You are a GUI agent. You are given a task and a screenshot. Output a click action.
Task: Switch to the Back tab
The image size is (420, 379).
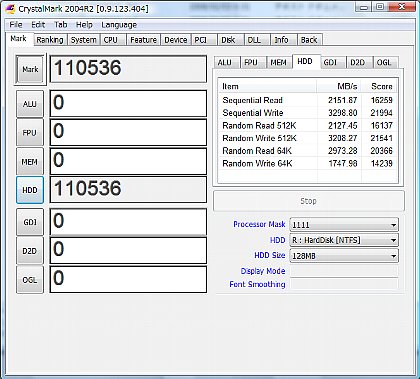coord(309,40)
